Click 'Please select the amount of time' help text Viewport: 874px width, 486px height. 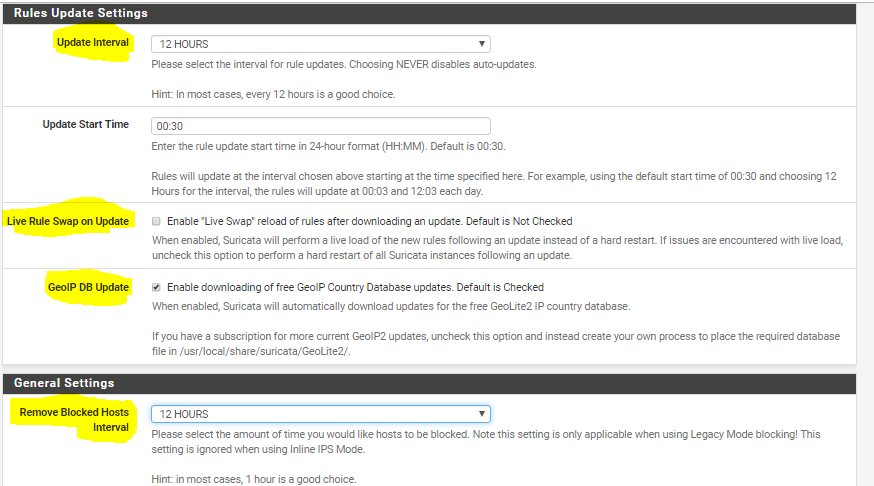[485, 442]
